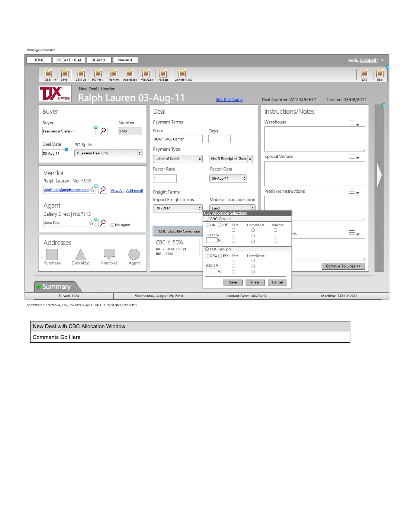Viewport: 411px width, 532px height.
Task: Check the POL checkbox
Action: (x=220, y=256)
